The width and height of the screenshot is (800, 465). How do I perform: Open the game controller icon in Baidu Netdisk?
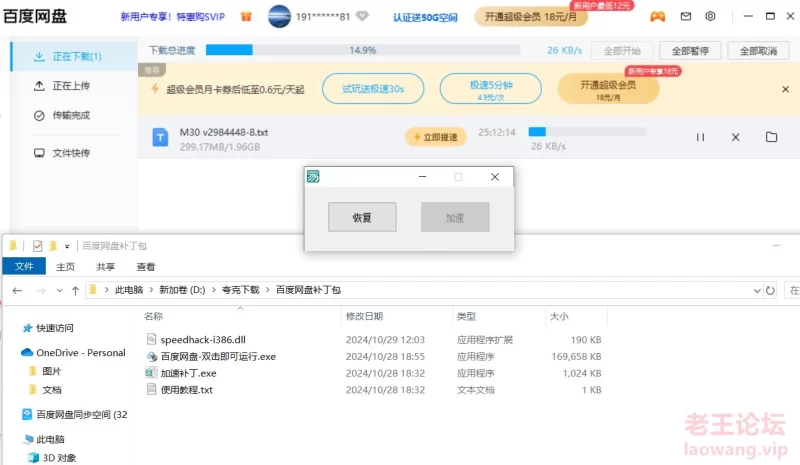click(x=657, y=16)
